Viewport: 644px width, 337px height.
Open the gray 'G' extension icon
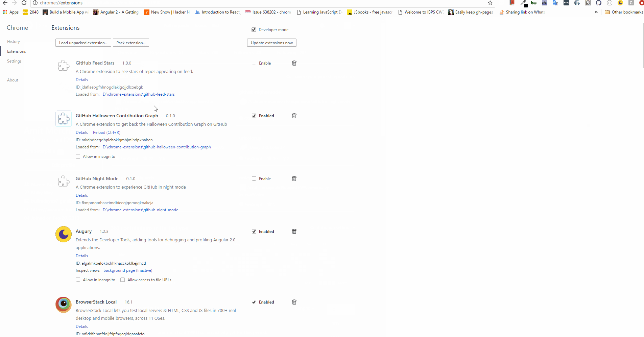[631, 3]
